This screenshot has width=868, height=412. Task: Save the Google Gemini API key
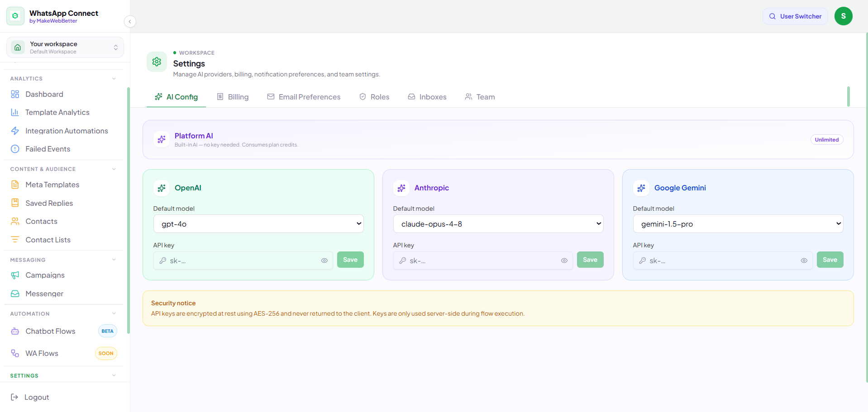click(x=830, y=260)
